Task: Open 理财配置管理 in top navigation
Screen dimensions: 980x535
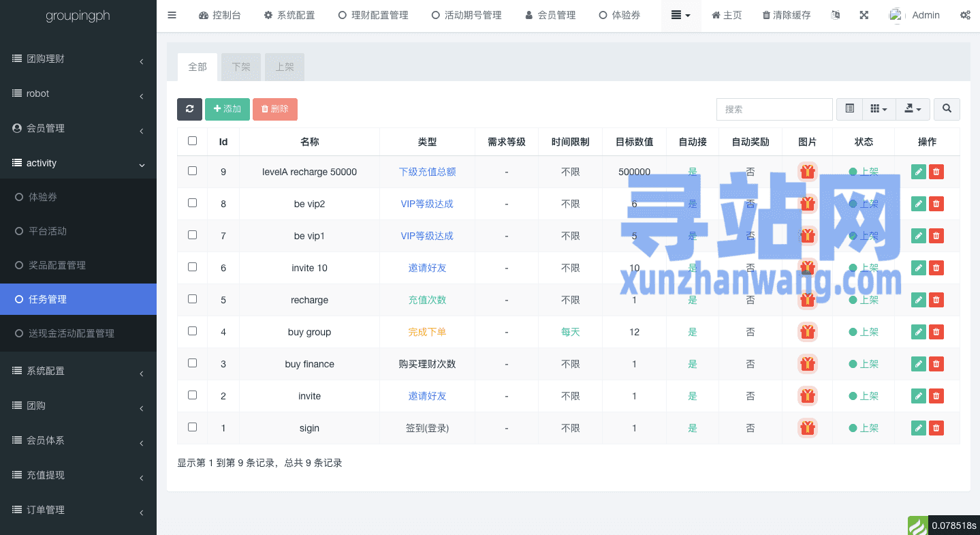Action: (373, 15)
